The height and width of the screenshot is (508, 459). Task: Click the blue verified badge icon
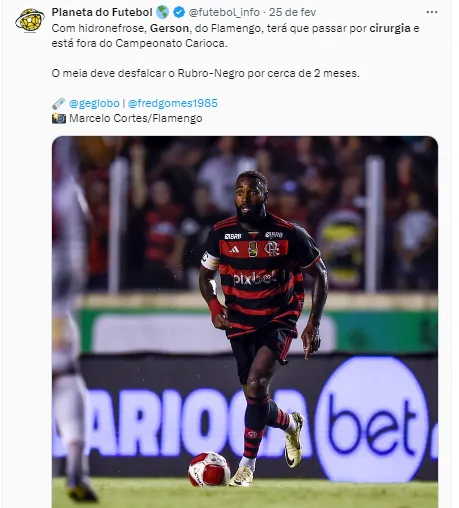[179, 12]
